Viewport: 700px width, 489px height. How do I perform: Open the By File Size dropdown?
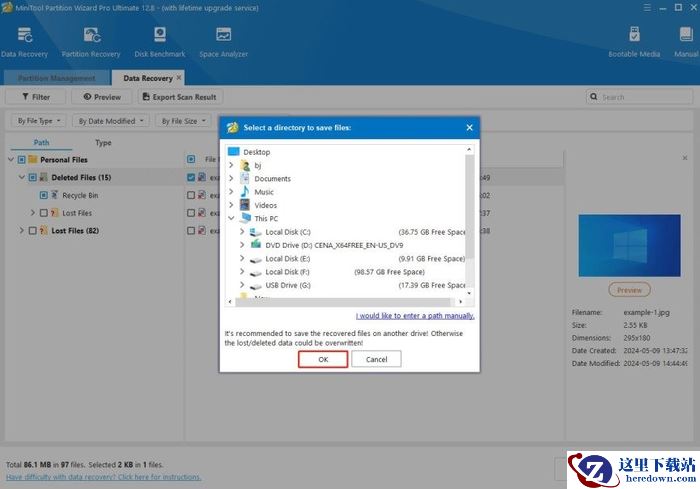[x=183, y=121]
